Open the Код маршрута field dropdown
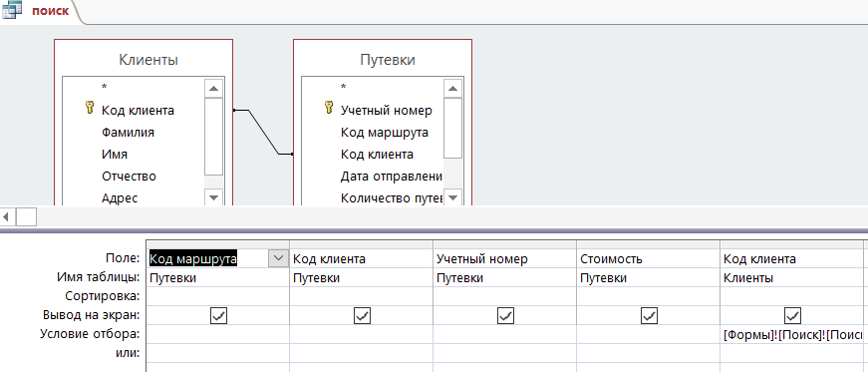This screenshot has height=372, width=868. [278, 258]
